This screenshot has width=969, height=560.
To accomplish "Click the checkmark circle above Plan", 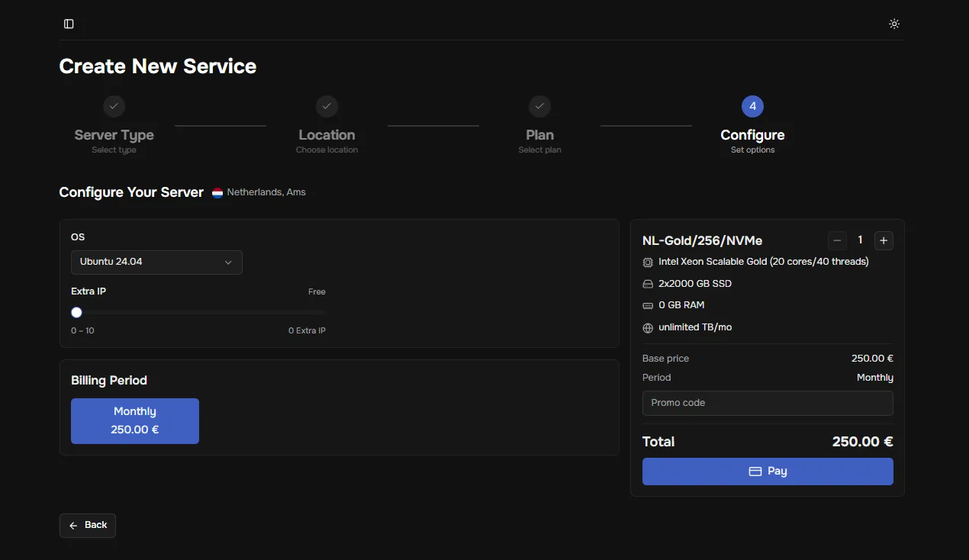I will [539, 106].
